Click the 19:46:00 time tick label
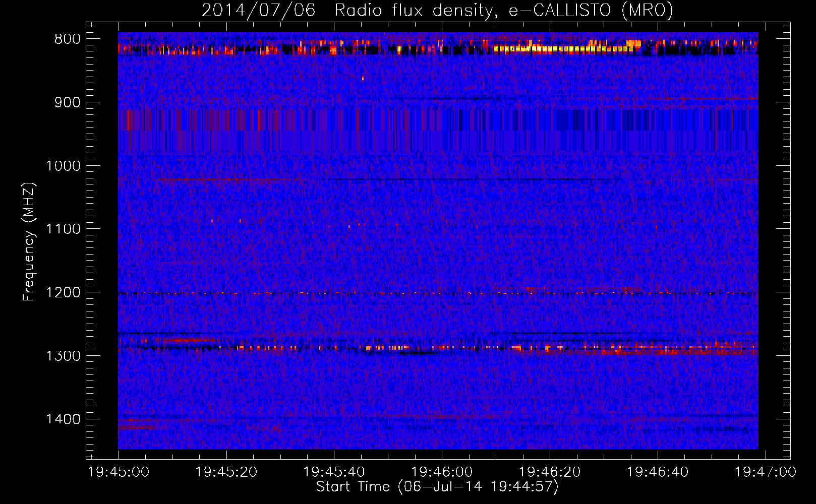This screenshot has width=816, height=504. (x=442, y=472)
